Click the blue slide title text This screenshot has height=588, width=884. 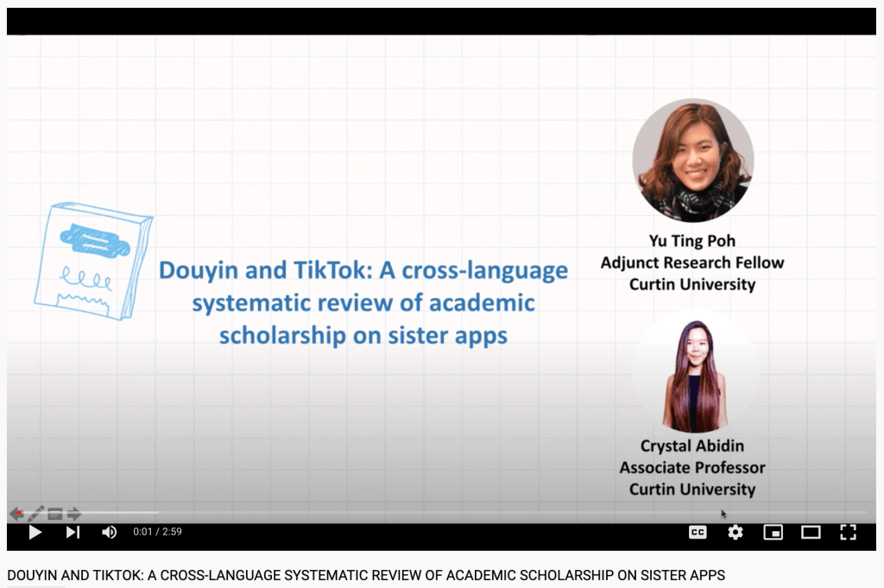363,302
